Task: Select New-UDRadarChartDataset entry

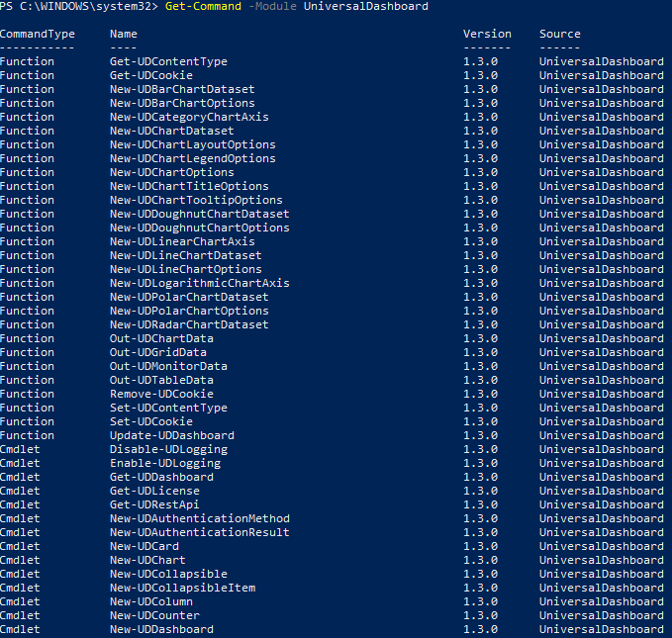Action: point(189,324)
